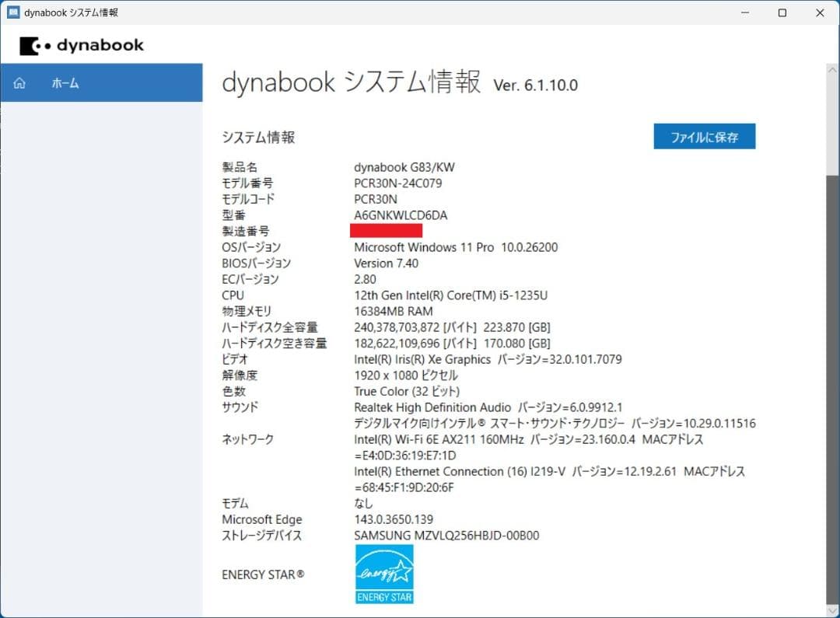840x618 pixels.
Task: Click the ファイルに保存 save button
Action: tap(704, 136)
